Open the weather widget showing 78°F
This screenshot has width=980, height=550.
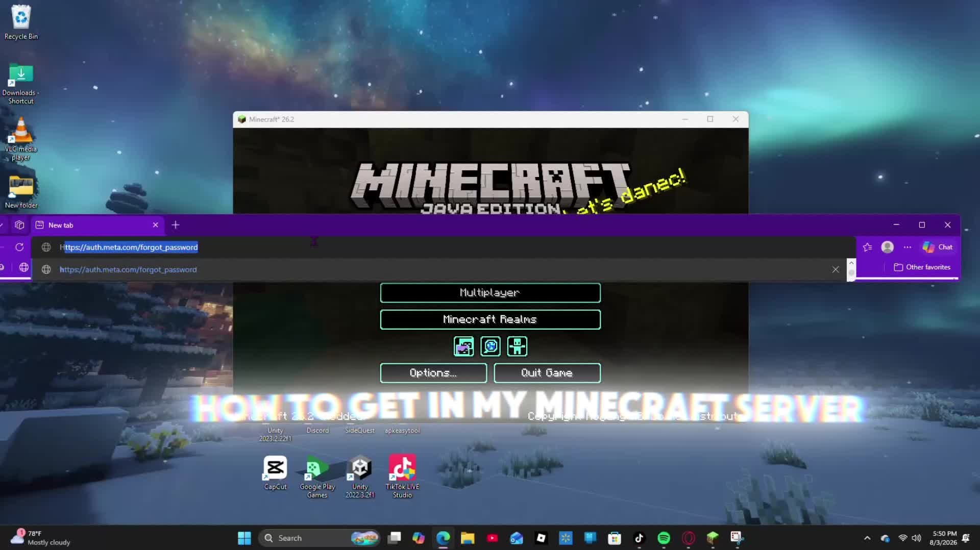pyautogui.click(x=41, y=538)
